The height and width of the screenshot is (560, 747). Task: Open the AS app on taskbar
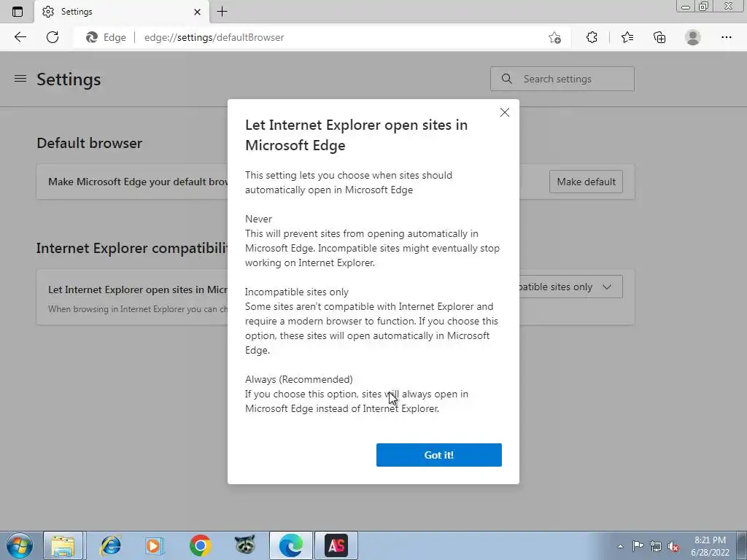coord(336,545)
